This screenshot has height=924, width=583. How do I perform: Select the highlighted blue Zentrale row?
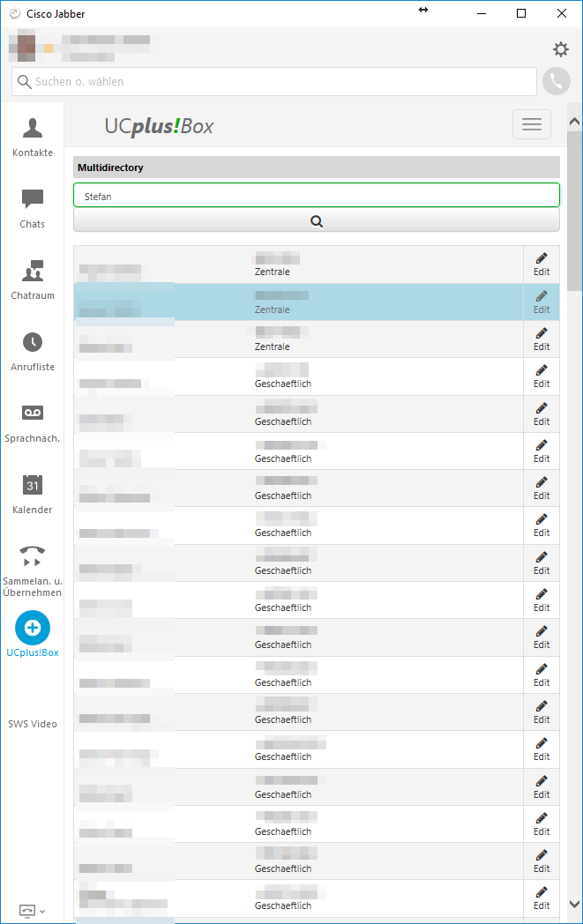298,302
